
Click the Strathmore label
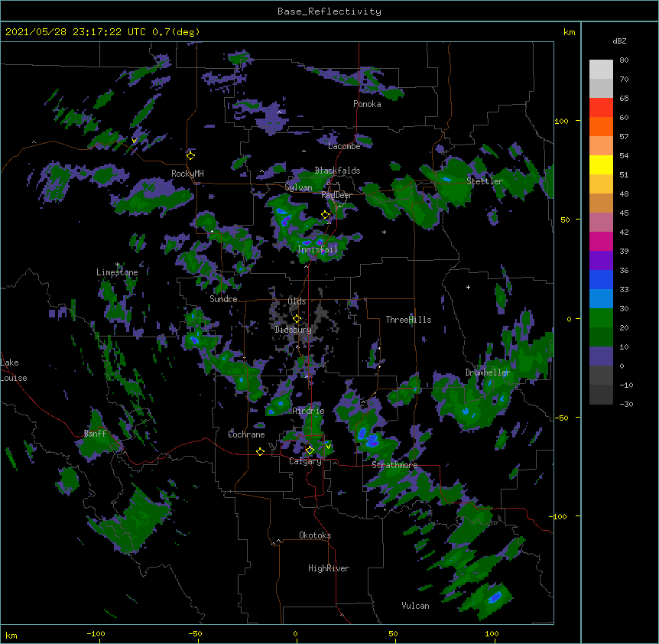pos(394,465)
